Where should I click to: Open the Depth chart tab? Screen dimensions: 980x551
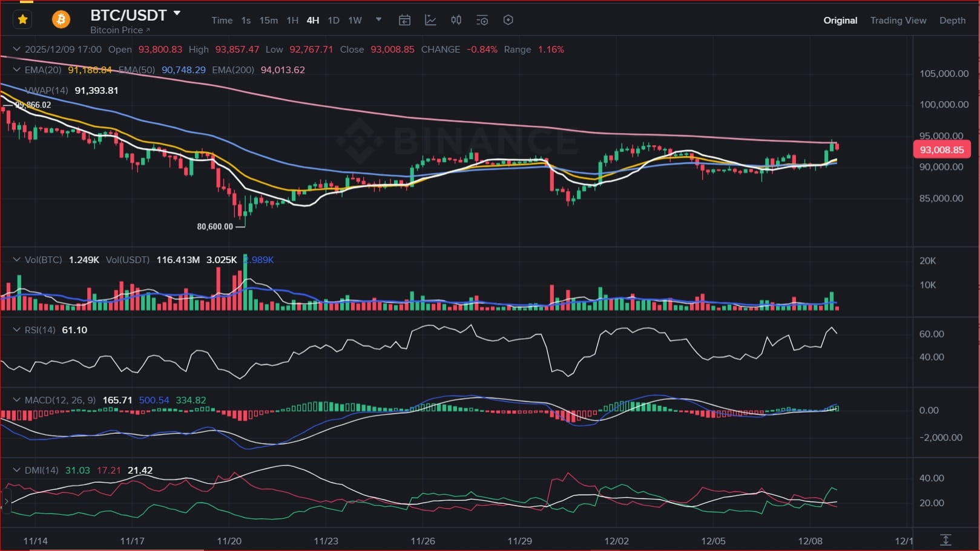(x=952, y=21)
